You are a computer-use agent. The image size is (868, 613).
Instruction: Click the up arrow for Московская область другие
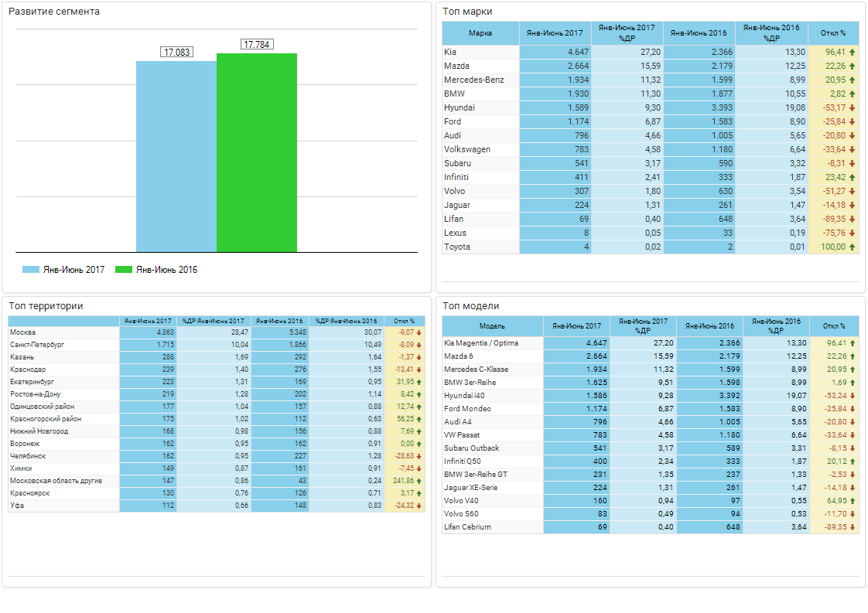[419, 482]
